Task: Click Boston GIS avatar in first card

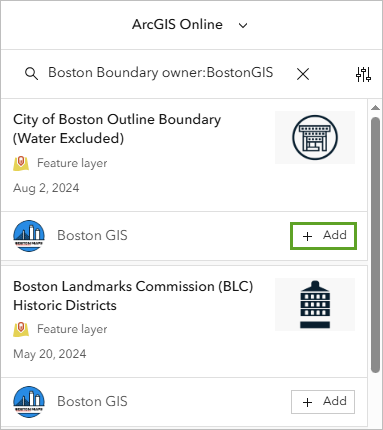Action: [29, 236]
